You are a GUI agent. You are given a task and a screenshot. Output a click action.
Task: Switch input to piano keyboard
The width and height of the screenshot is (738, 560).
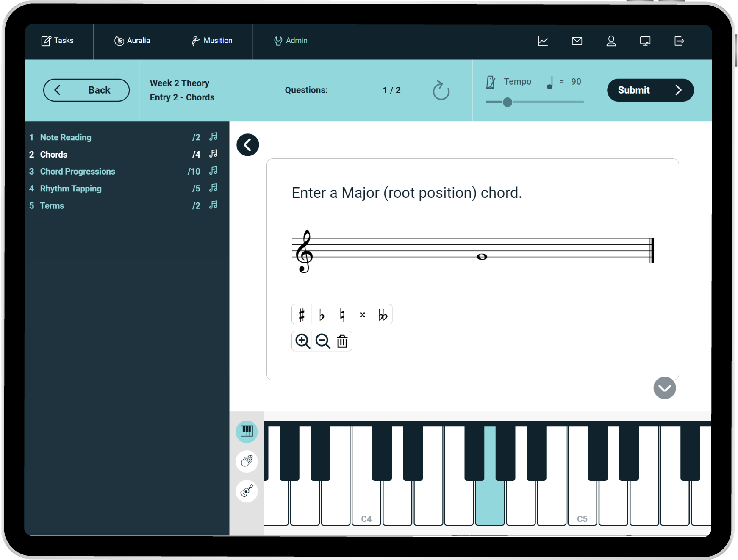(x=247, y=432)
